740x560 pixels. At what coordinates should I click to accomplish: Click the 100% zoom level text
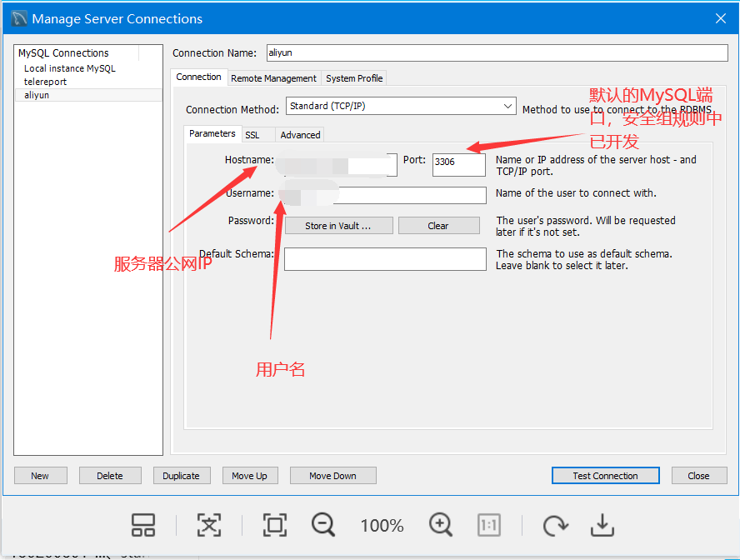pyautogui.click(x=382, y=526)
